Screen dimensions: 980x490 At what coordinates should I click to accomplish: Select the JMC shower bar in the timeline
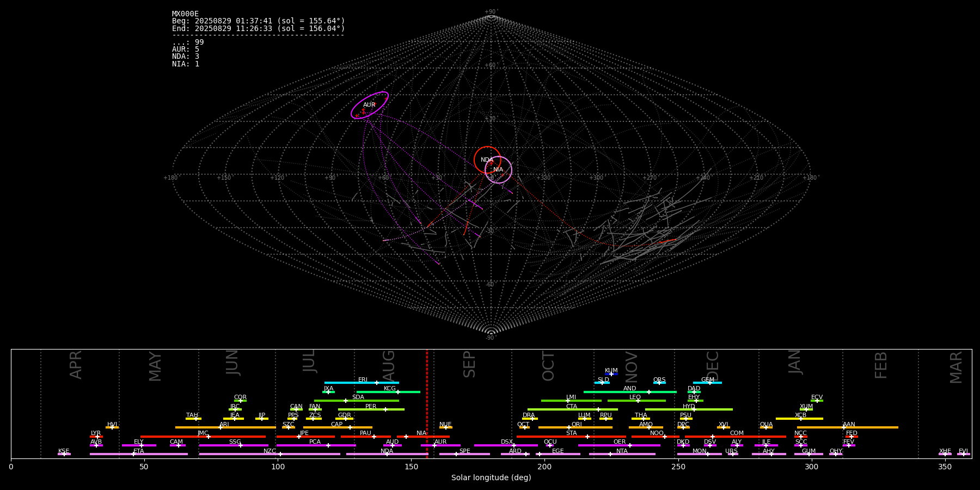click(x=203, y=437)
